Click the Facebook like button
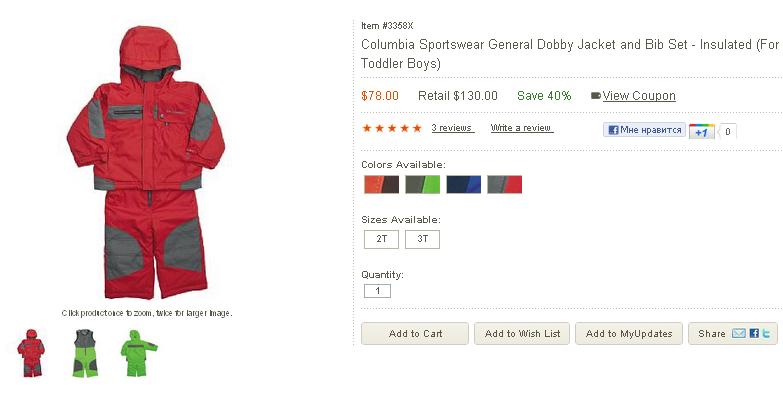The width and height of the screenshot is (783, 394). 644,130
